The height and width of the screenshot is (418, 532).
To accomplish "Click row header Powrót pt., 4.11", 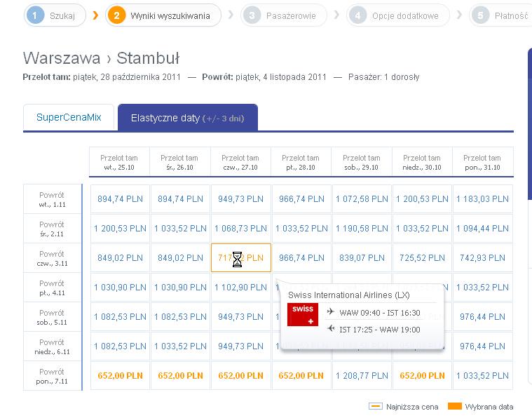I will (x=53, y=288).
